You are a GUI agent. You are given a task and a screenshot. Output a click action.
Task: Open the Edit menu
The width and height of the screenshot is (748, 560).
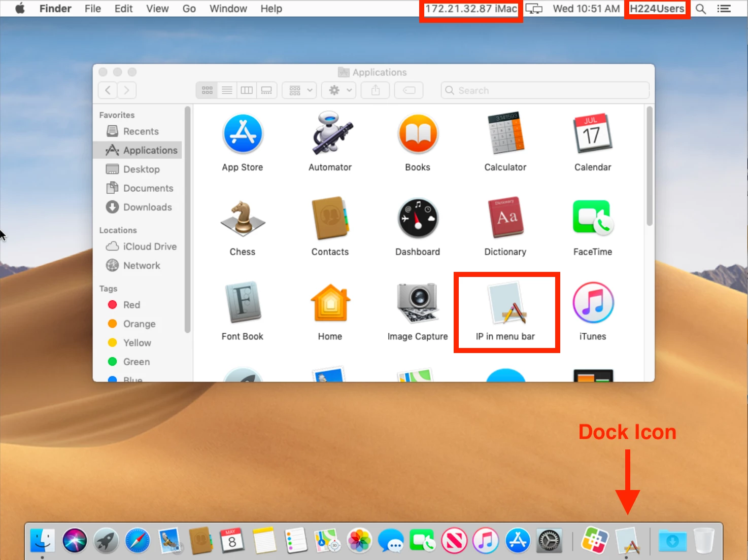click(x=123, y=9)
